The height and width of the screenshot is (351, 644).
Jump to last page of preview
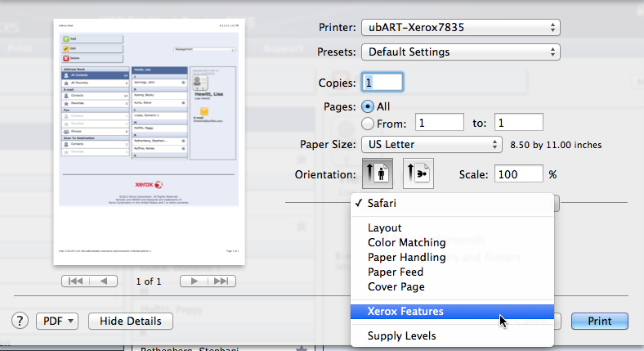click(221, 281)
